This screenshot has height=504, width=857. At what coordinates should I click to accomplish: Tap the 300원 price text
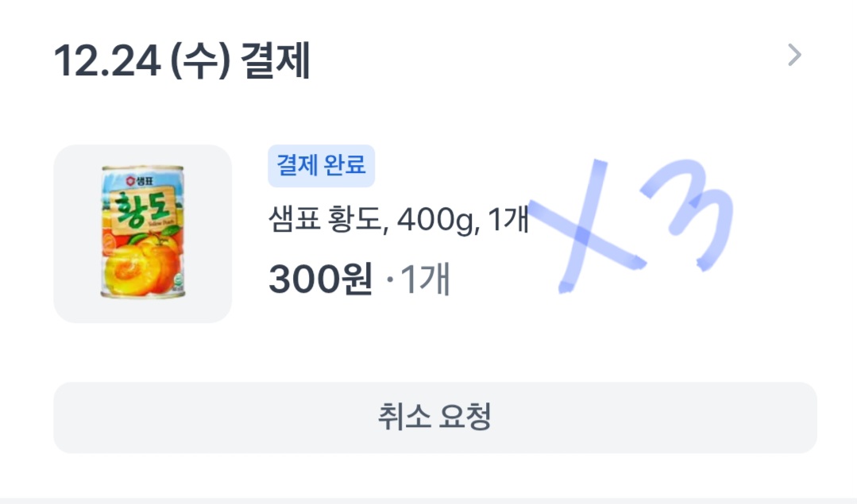321,279
